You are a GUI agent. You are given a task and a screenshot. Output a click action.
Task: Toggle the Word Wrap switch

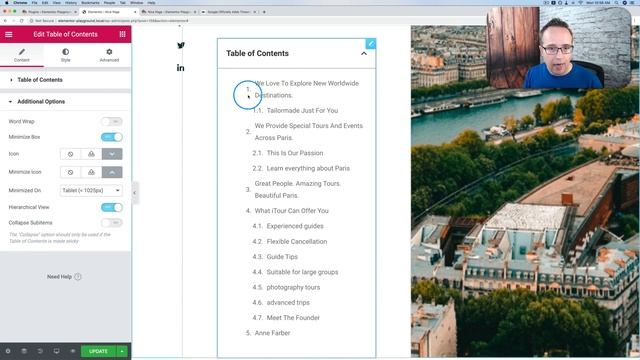pyautogui.click(x=111, y=122)
